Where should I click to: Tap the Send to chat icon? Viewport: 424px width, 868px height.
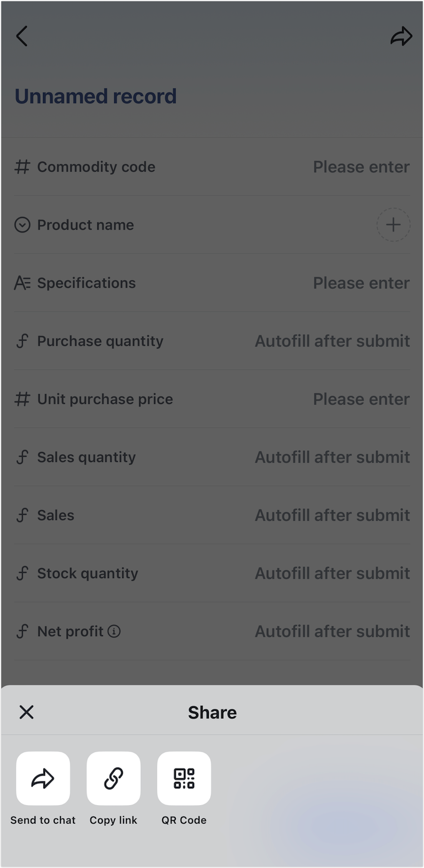point(43,778)
